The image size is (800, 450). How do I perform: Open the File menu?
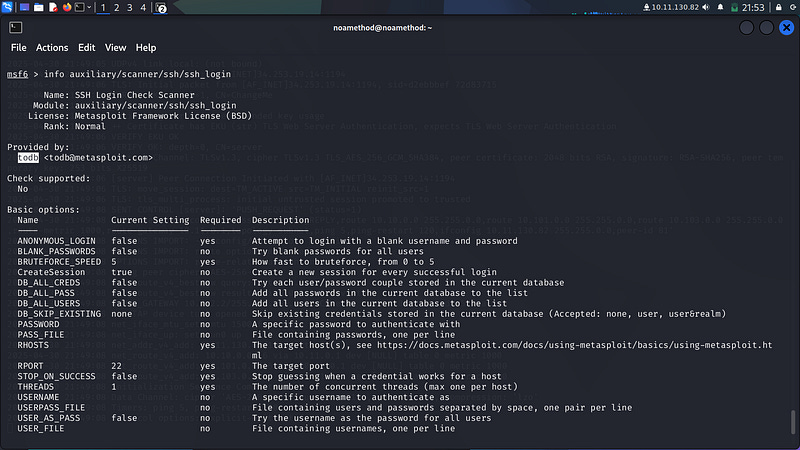click(x=18, y=47)
